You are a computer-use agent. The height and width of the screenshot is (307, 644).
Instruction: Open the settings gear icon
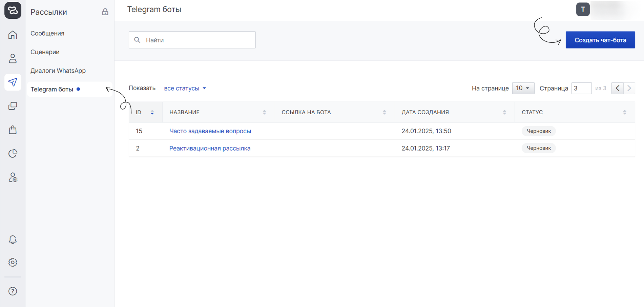pos(13,262)
